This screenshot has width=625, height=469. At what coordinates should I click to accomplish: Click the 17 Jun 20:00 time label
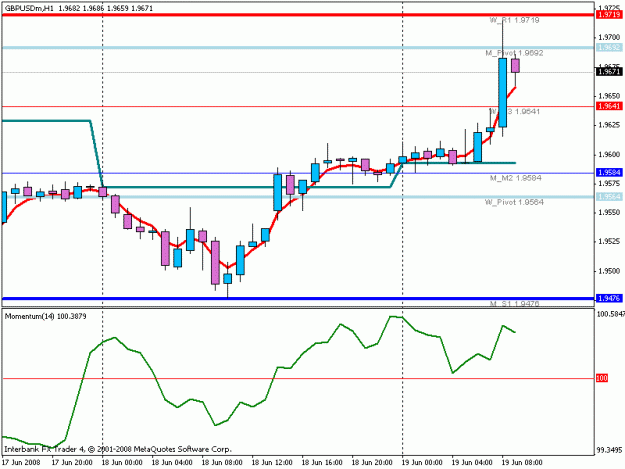pos(72,462)
